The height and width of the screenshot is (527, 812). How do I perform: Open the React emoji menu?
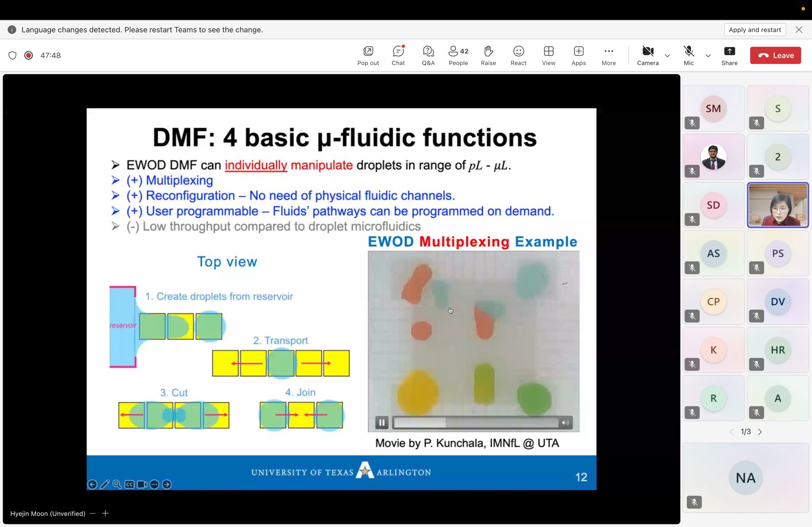click(x=518, y=55)
